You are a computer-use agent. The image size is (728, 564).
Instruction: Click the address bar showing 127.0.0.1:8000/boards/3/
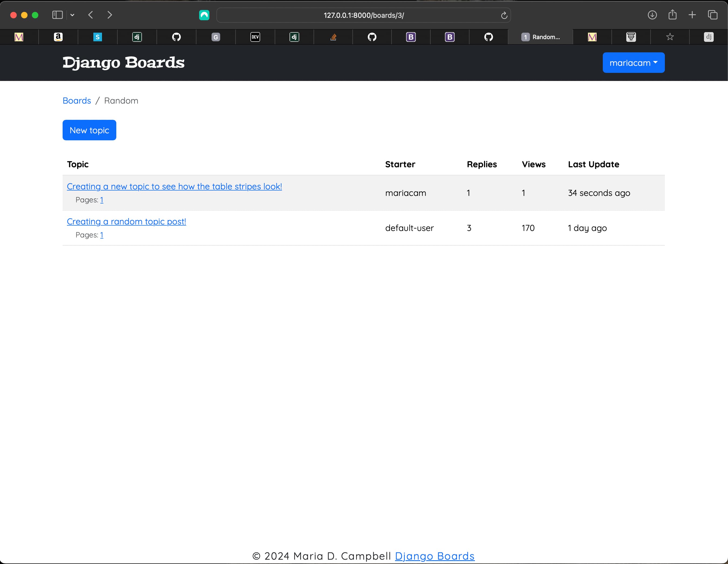pyautogui.click(x=363, y=15)
